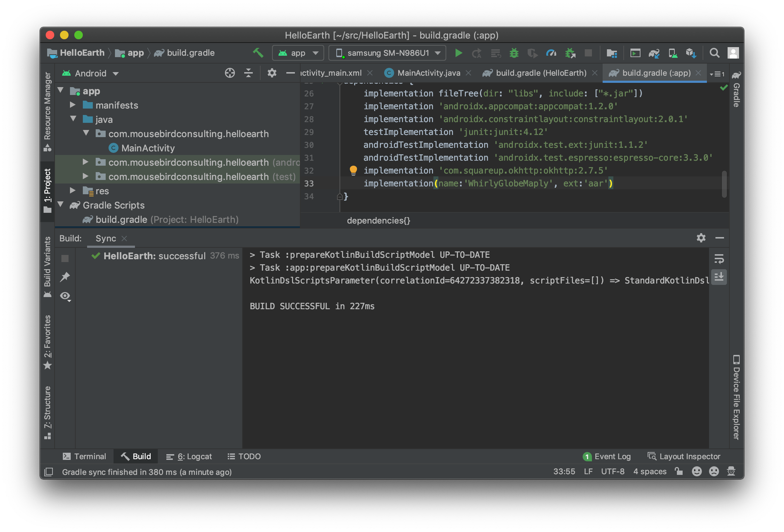This screenshot has width=784, height=532.
Task: Hide the Project panel with minus icon
Action: (x=290, y=73)
